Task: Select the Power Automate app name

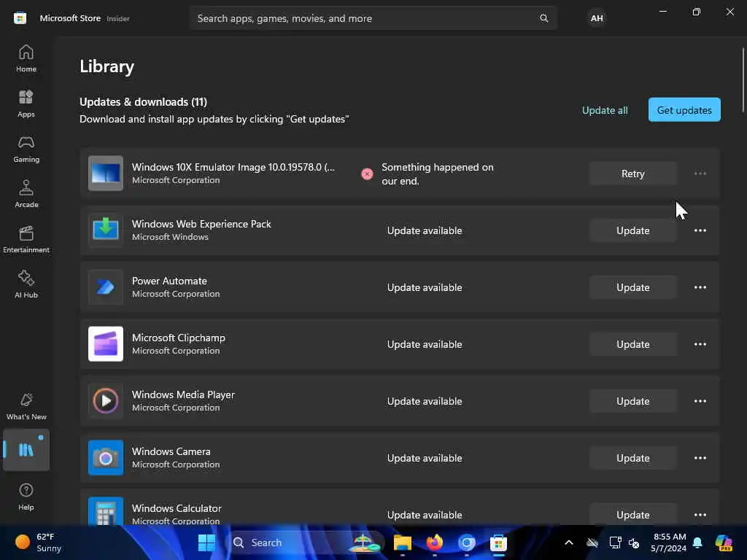Action: 169,281
